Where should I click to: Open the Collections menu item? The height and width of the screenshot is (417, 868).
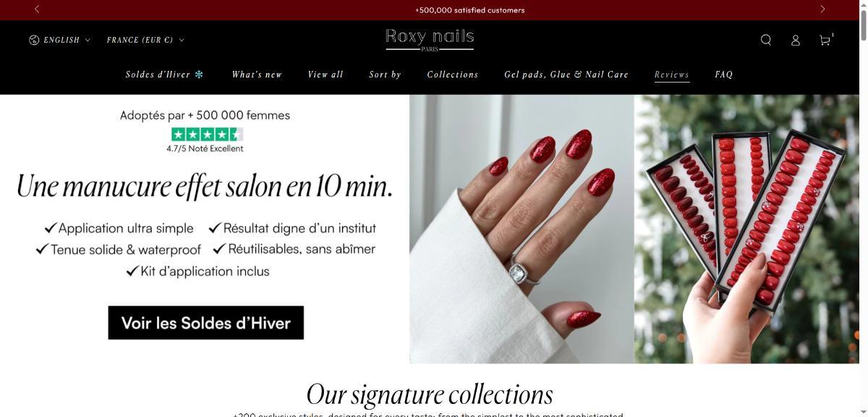(453, 75)
